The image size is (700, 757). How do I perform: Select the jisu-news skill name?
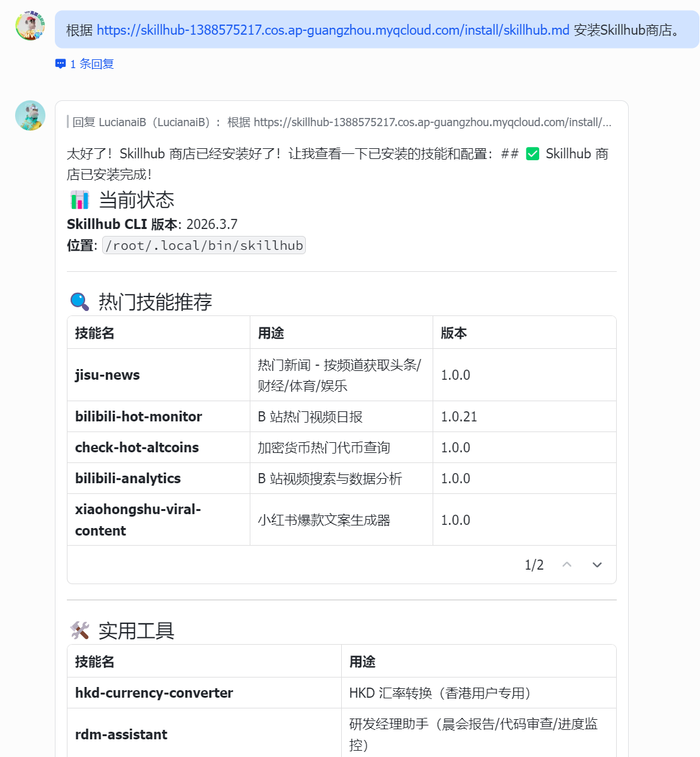[107, 375]
